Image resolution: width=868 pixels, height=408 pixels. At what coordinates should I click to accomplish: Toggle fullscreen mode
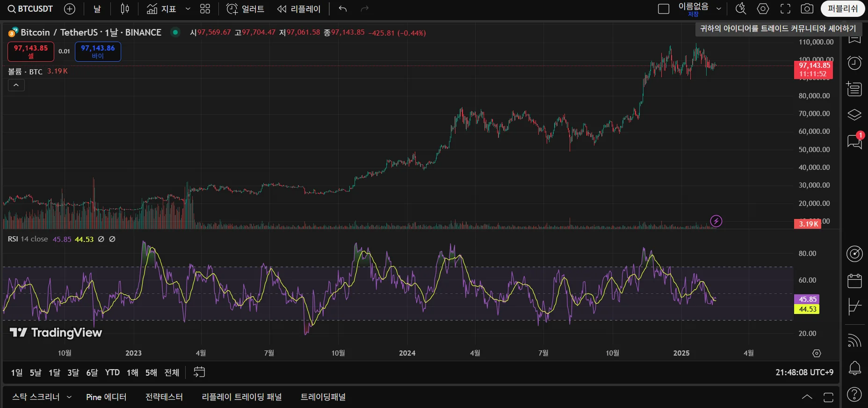[785, 9]
